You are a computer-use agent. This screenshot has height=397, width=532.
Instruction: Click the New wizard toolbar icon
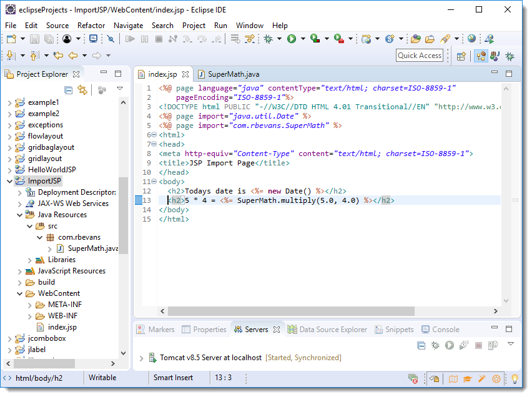coord(11,39)
